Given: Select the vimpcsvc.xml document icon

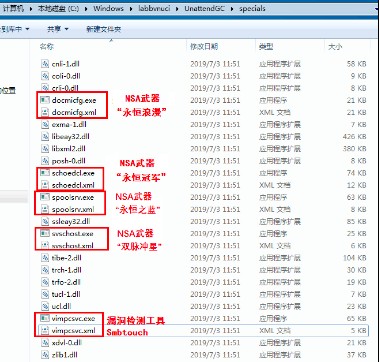Looking at the screenshot, I should pyautogui.click(x=45, y=331).
